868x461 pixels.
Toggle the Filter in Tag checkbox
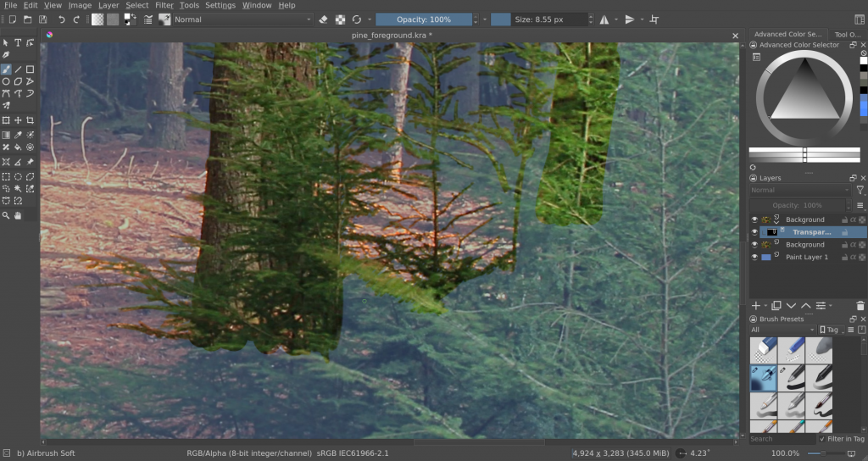pyautogui.click(x=822, y=439)
